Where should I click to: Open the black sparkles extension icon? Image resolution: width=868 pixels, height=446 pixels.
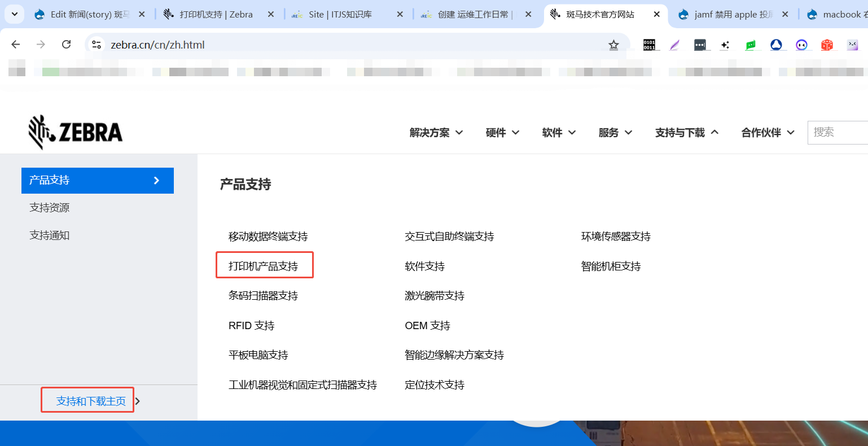[x=725, y=45]
